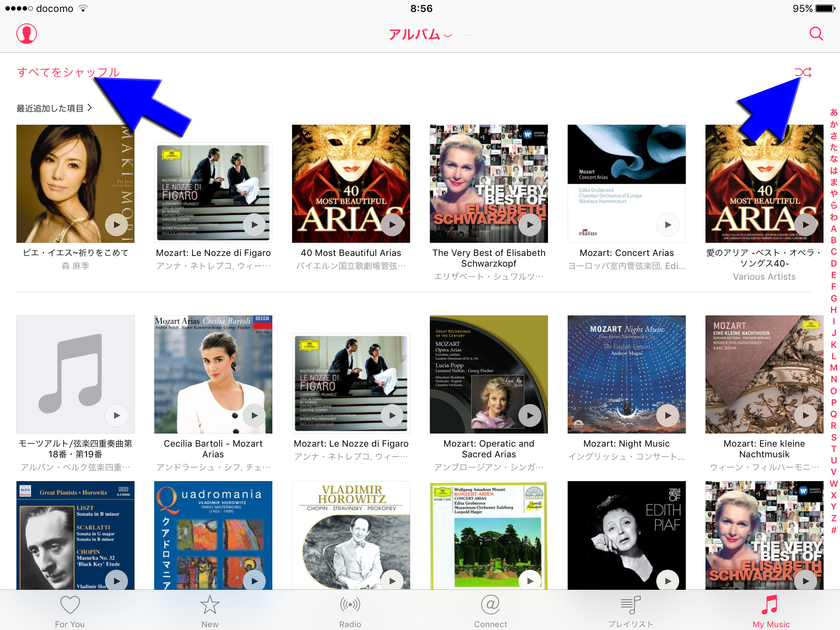Open Mozart: Night Music cover art
The image size is (840, 630).
click(627, 374)
